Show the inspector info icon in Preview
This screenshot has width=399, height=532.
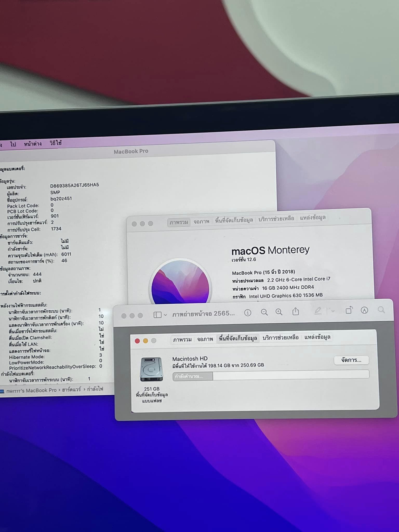pos(248,313)
